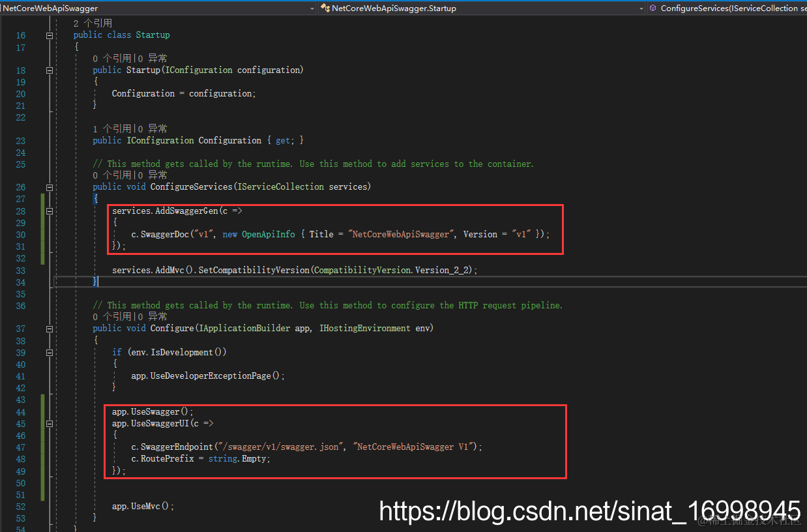Collapse the Startup constructor at line 18
This screenshot has height=532, width=807.
coord(50,70)
